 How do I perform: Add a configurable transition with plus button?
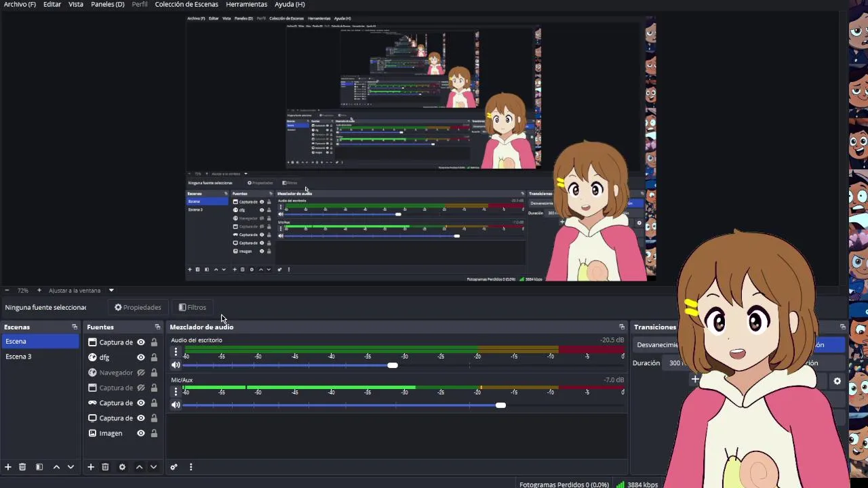coord(695,380)
